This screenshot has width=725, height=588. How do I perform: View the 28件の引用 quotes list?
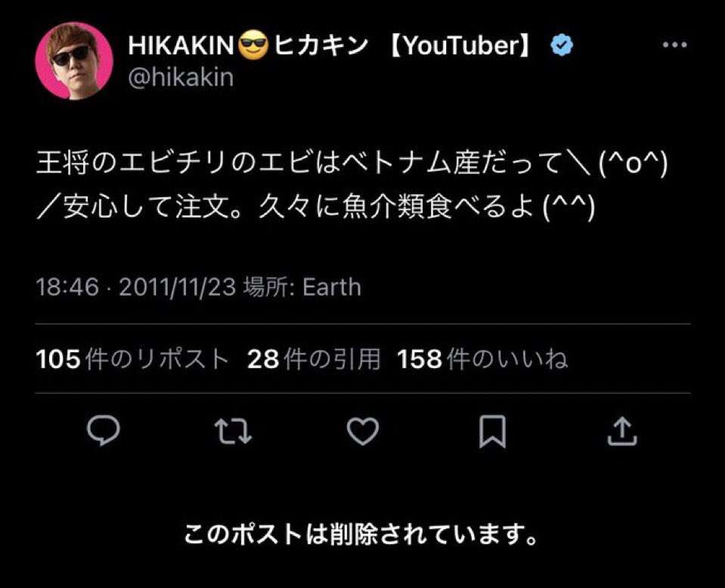coord(313,359)
